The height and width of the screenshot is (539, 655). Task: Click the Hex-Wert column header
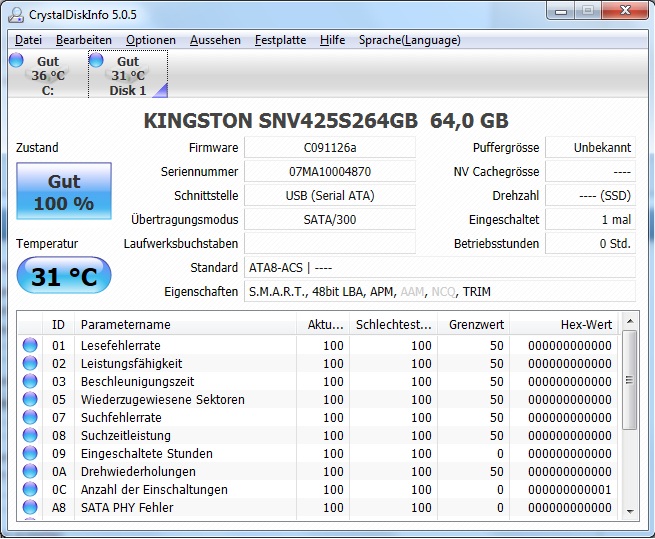(x=564, y=324)
